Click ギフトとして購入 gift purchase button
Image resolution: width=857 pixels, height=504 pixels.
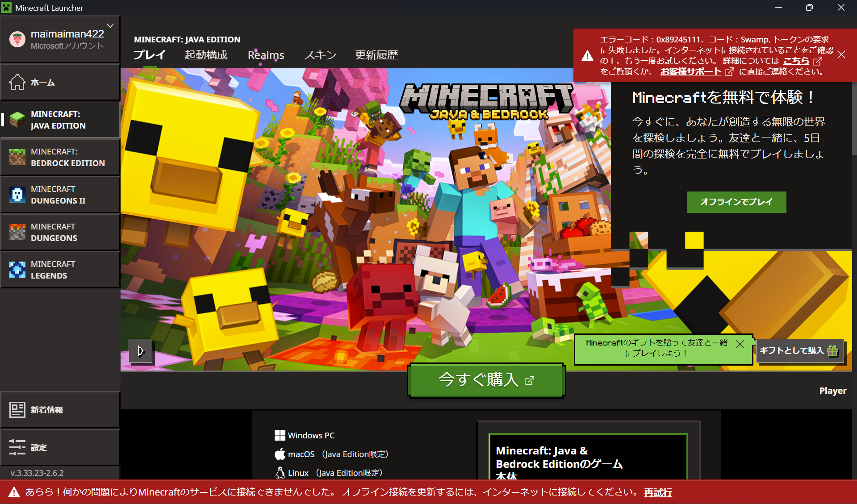pyautogui.click(x=799, y=351)
